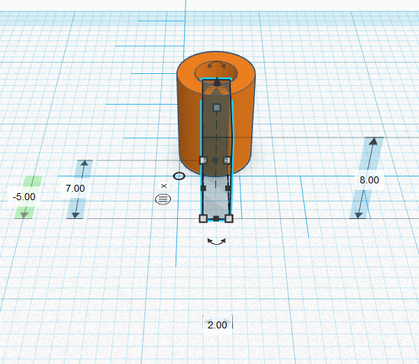419x364 pixels.
Task: Edit the -5.00 elevation value
Action: point(24,197)
